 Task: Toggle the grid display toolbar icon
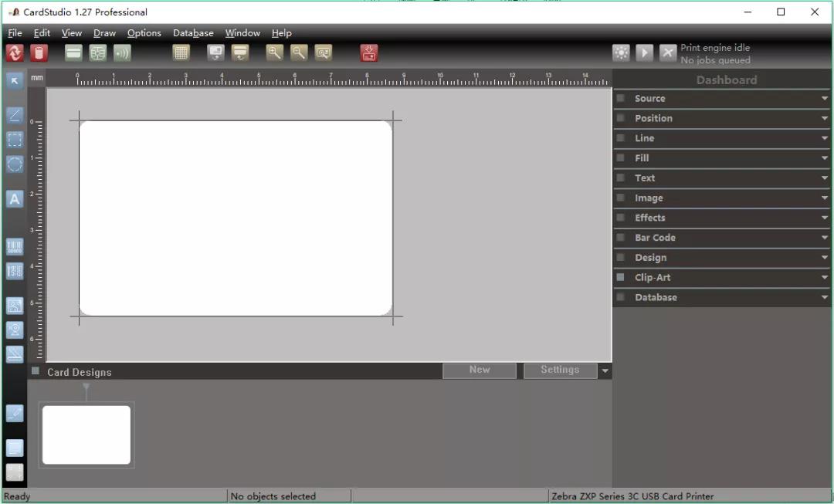pos(181,52)
